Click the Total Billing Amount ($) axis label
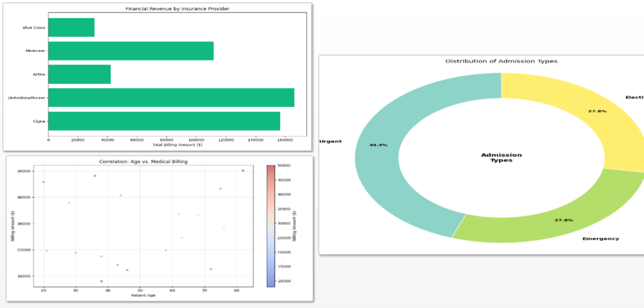Viewport: 644px width, 308px height. (178, 145)
